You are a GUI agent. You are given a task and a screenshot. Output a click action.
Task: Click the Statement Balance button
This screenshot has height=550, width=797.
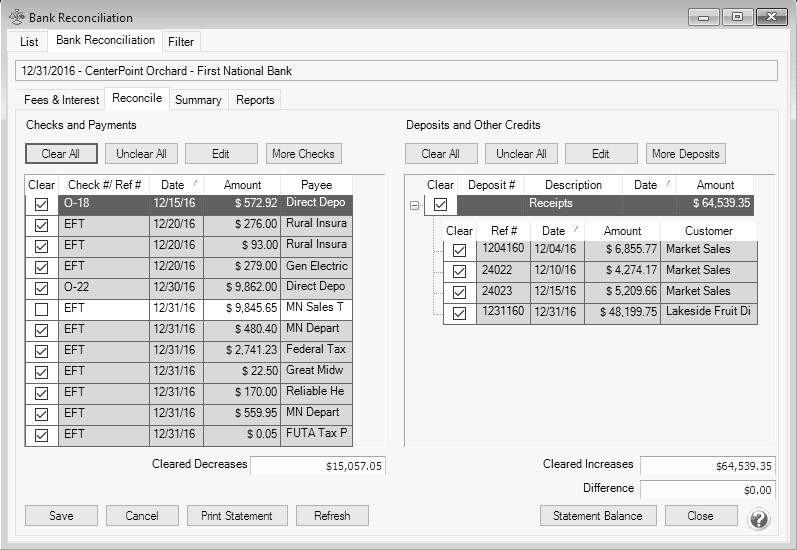point(598,516)
